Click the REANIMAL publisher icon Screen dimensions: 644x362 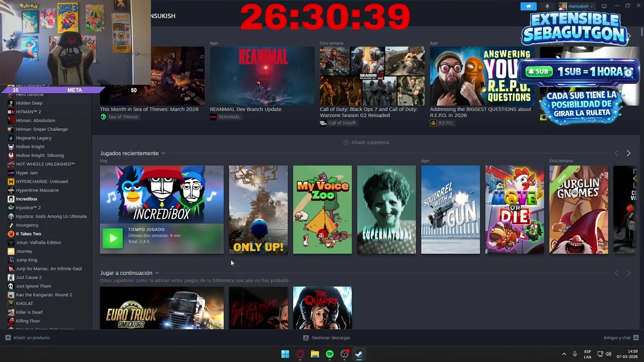click(213, 117)
